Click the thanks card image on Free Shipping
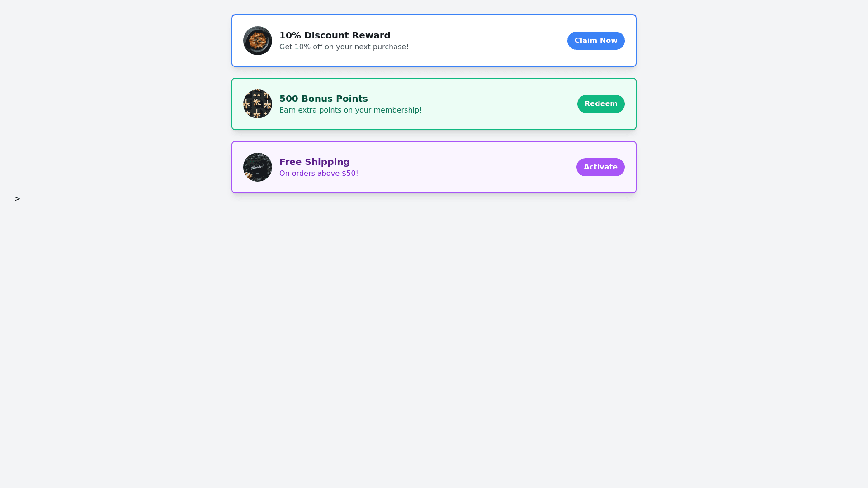The image size is (868, 488). (258, 167)
